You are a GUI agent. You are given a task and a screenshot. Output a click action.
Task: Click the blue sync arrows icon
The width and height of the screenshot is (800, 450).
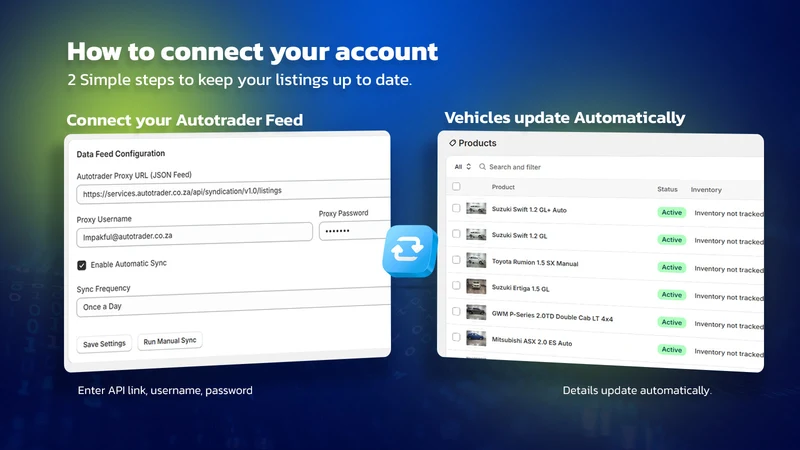point(409,251)
